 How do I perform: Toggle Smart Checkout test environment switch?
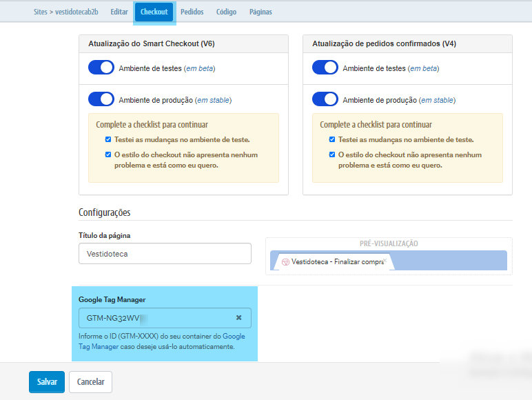101,68
